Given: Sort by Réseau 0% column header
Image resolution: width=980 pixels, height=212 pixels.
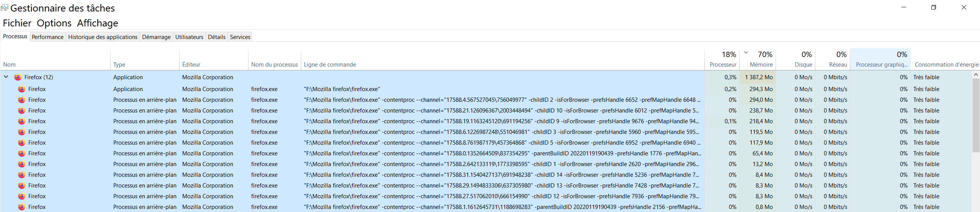Looking at the screenshot, I should tap(833, 60).
